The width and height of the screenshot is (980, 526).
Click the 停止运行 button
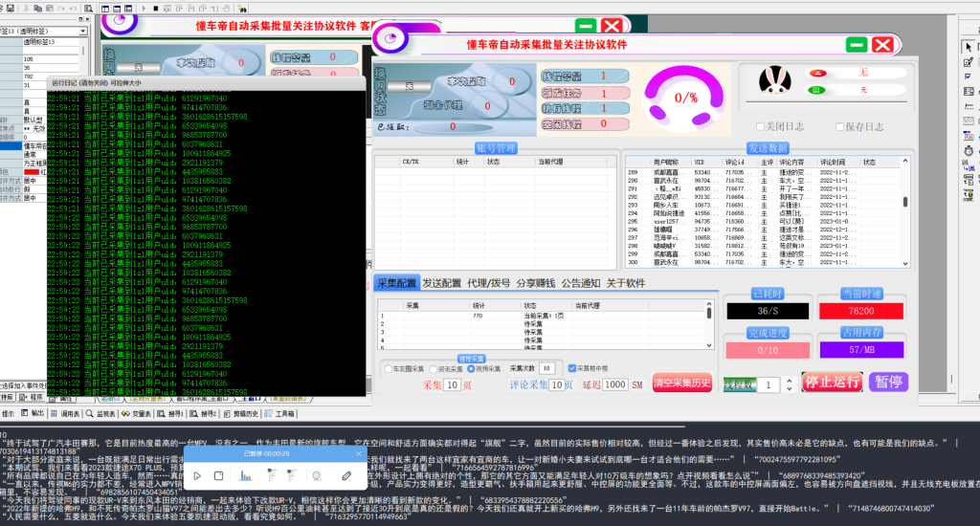tap(831, 382)
